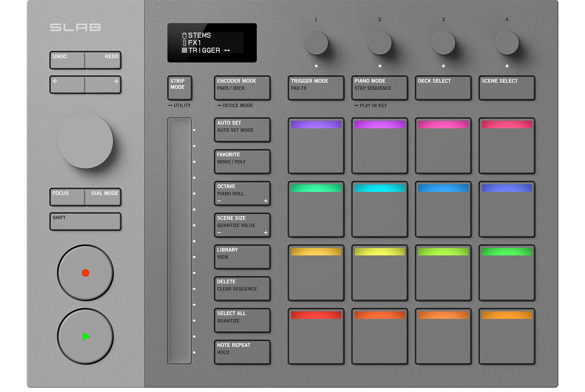Click the right arrow navigation button
Image resolution: width=585 pixels, height=392 pixels.
103,85
